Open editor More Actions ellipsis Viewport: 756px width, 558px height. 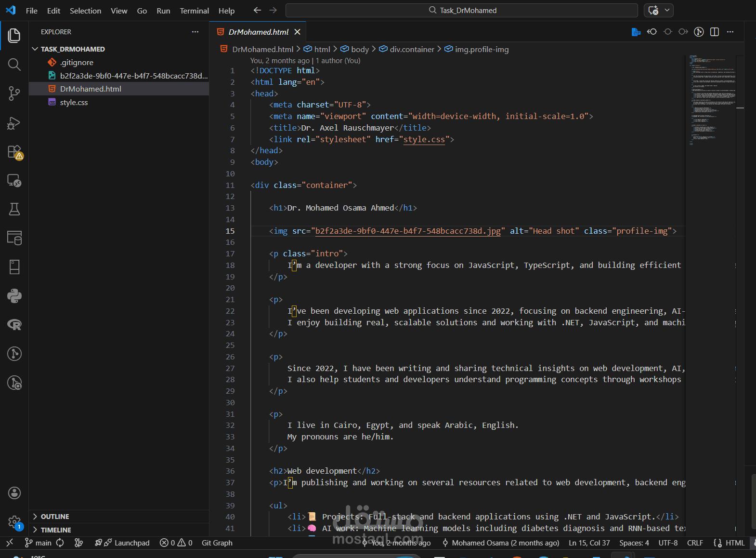[730, 32]
